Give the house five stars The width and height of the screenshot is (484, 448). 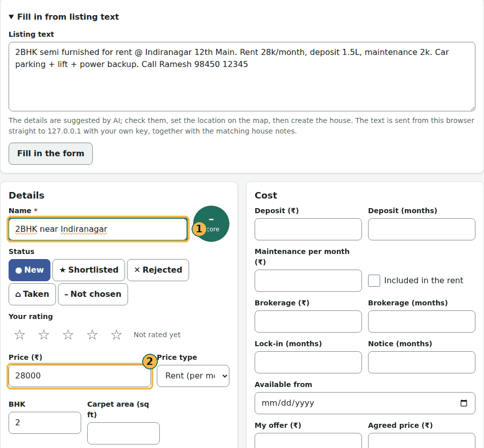point(116,335)
